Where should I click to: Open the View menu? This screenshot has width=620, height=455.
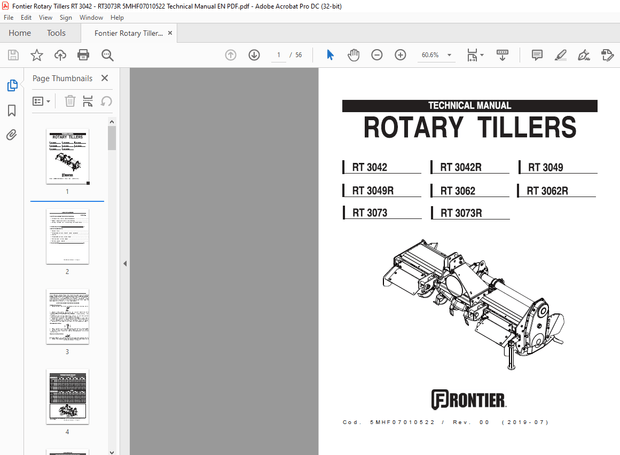[x=45, y=18]
